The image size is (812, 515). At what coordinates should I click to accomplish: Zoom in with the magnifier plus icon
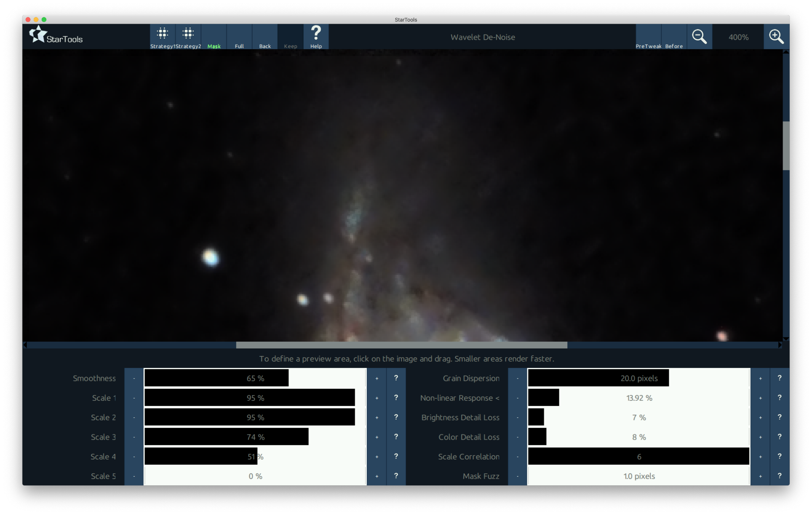pyautogui.click(x=776, y=37)
